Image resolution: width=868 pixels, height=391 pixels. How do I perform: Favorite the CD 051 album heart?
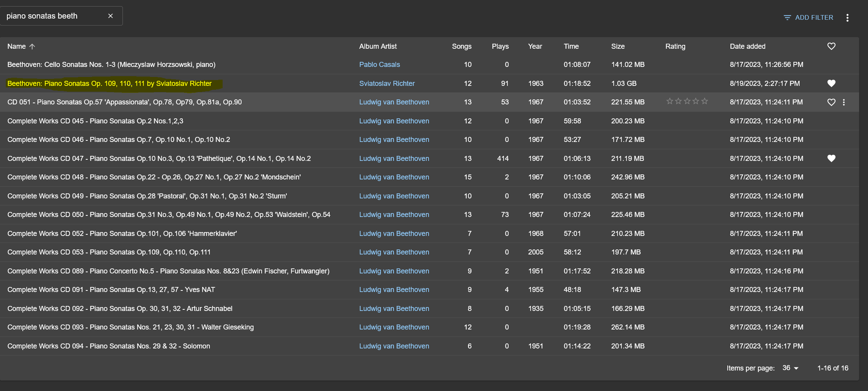click(831, 102)
